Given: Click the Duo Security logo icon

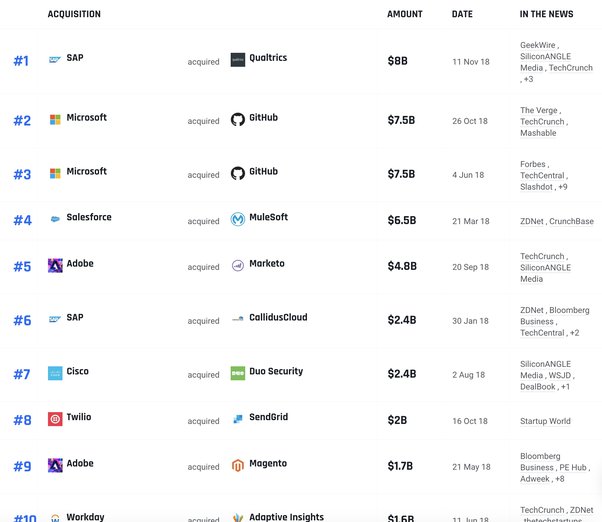Looking at the screenshot, I should (237, 373).
